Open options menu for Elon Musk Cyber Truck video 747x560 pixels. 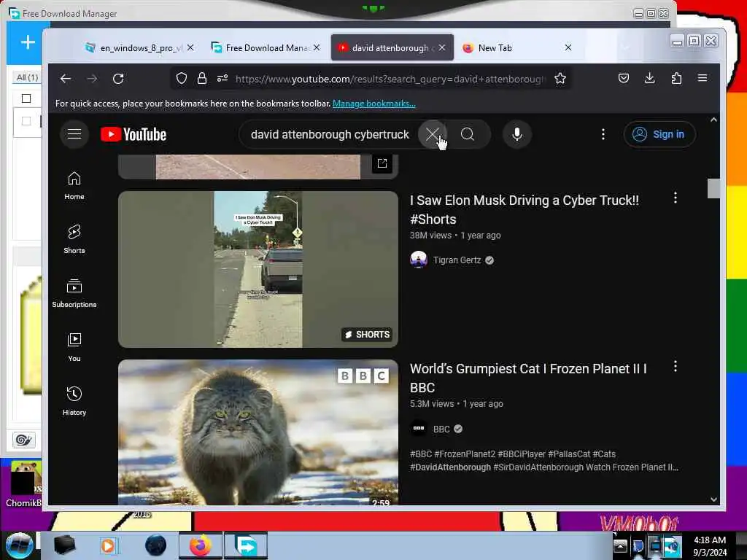675,198
